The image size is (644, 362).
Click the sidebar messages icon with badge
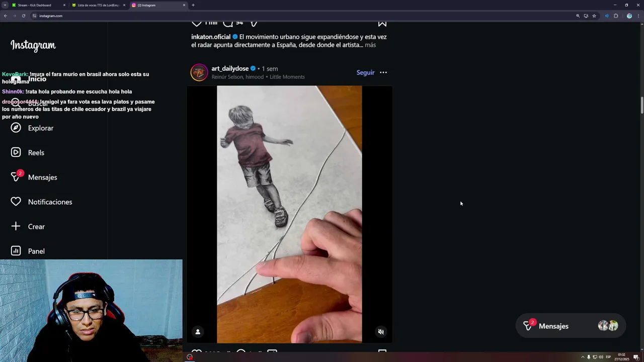pos(17,176)
